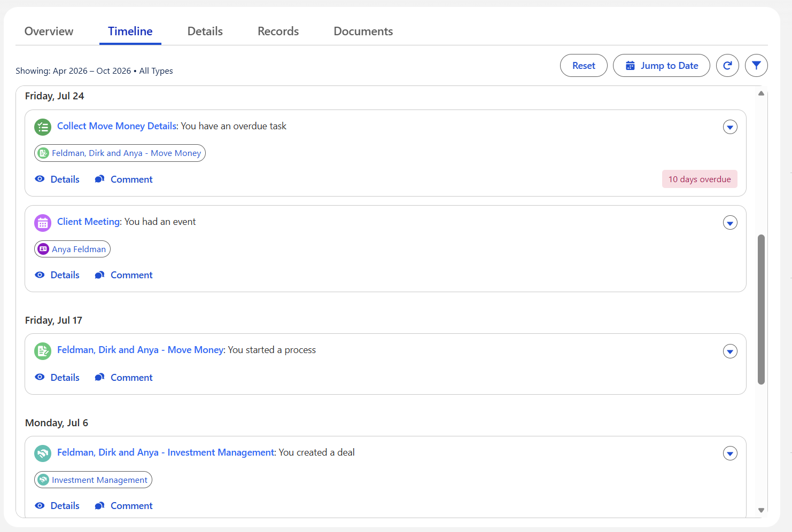This screenshot has height=532, width=792.
Task: Click the Comment link in the Move Money process card
Action: 131,378
